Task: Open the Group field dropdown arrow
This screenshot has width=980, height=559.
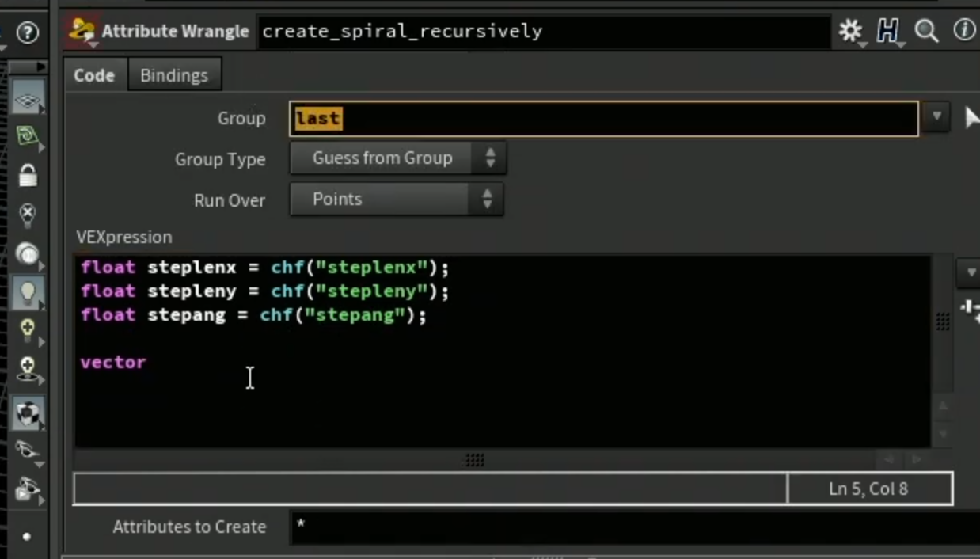Action: coord(936,117)
